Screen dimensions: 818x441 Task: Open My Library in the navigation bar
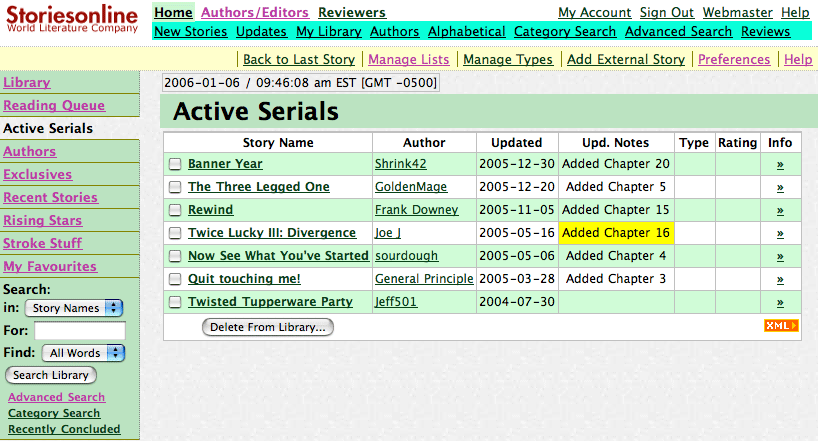pyautogui.click(x=329, y=31)
